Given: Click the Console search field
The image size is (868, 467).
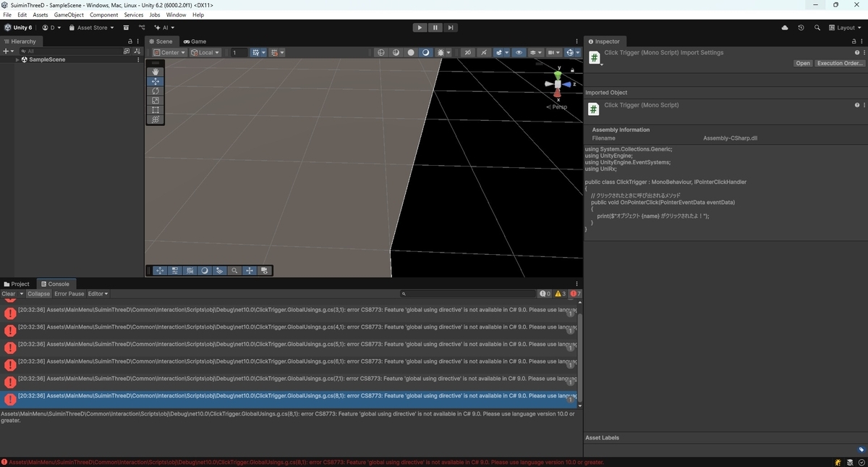Looking at the screenshot, I should (469, 294).
